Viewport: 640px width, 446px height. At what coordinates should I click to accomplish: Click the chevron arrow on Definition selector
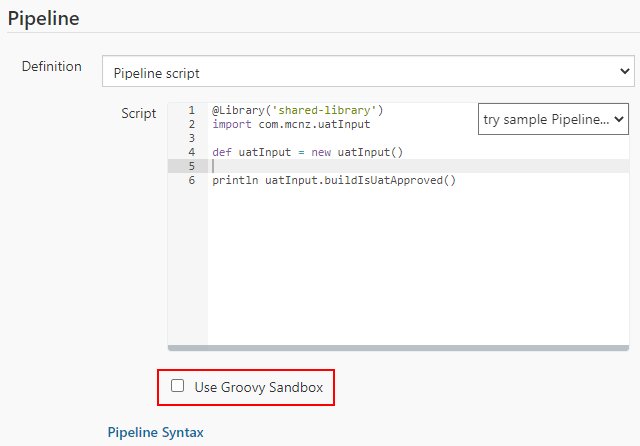click(624, 72)
